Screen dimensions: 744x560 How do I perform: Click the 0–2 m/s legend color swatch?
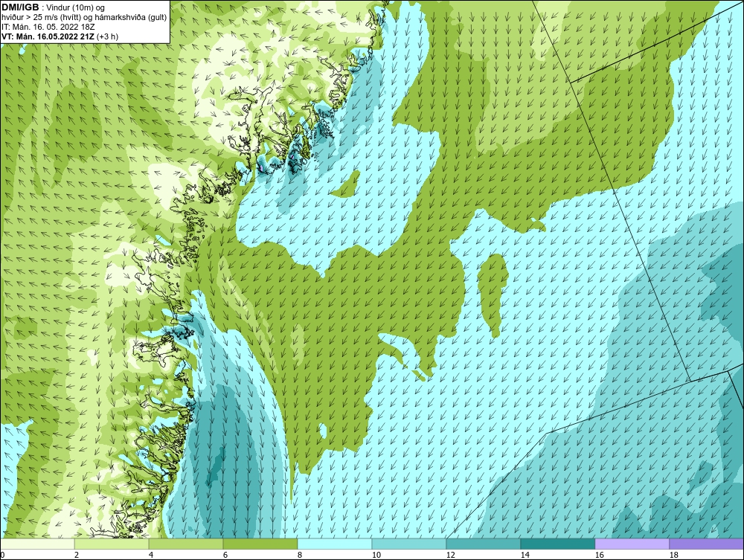click(x=37, y=544)
